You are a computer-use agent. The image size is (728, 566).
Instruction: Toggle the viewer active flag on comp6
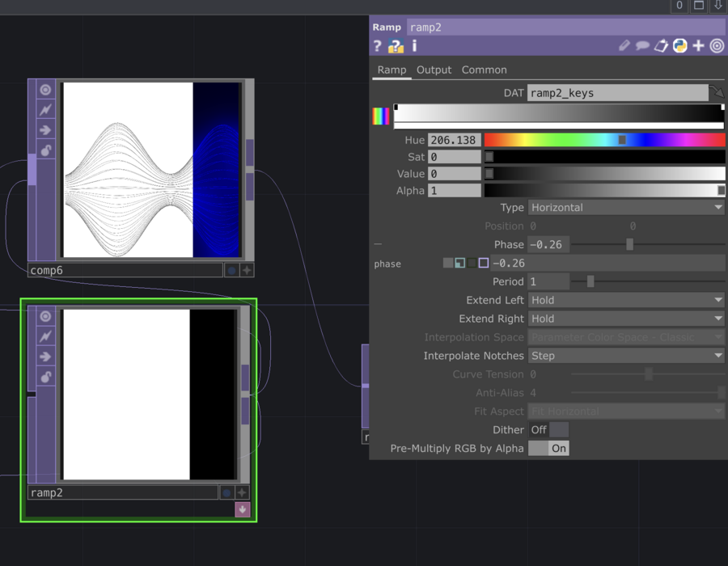pyautogui.click(x=45, y=90)
